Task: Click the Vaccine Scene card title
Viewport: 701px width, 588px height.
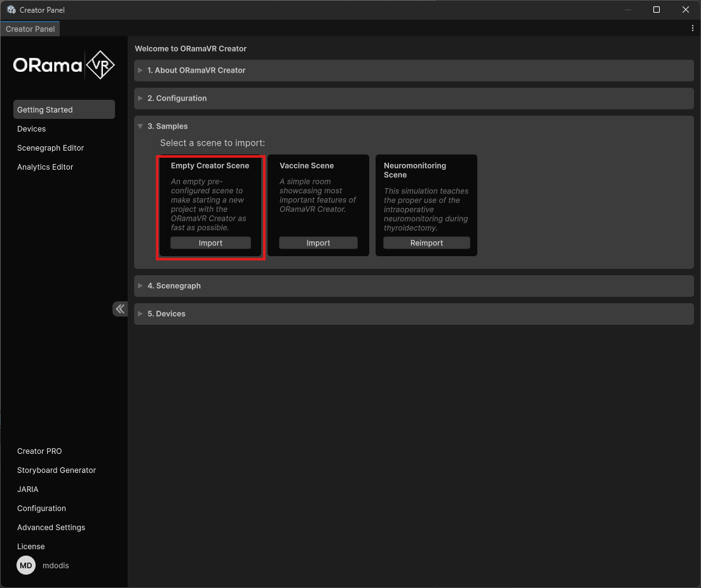Action: (307, 165)
